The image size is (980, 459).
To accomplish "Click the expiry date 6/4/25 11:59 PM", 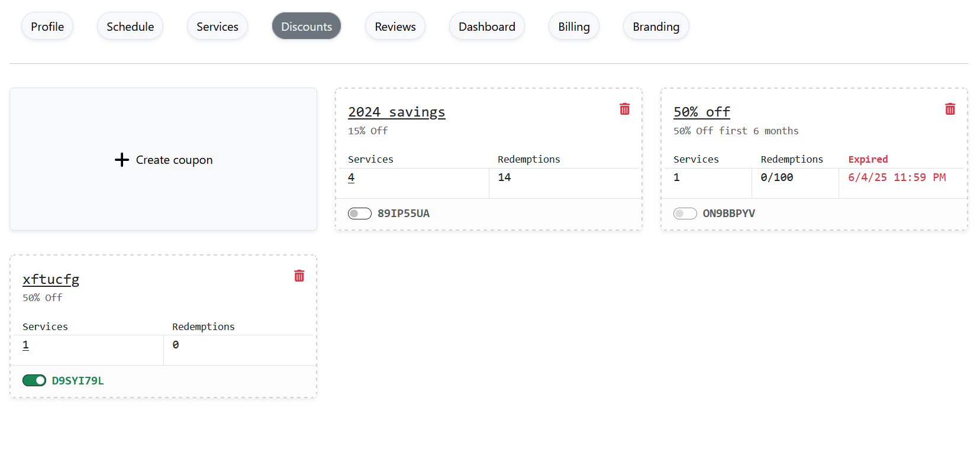I will click(x=897, y=177).
